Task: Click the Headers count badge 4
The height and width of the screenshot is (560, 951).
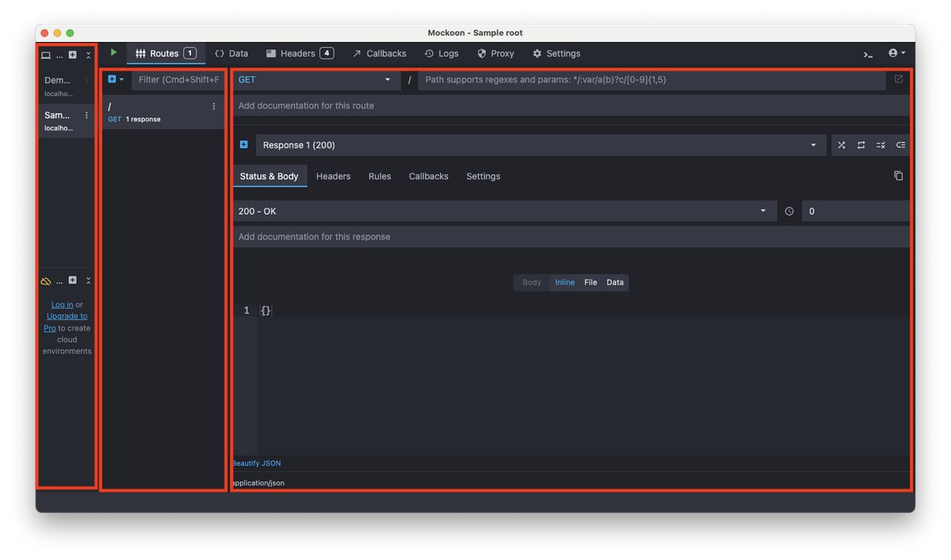Action: click(x=327, y=53)
